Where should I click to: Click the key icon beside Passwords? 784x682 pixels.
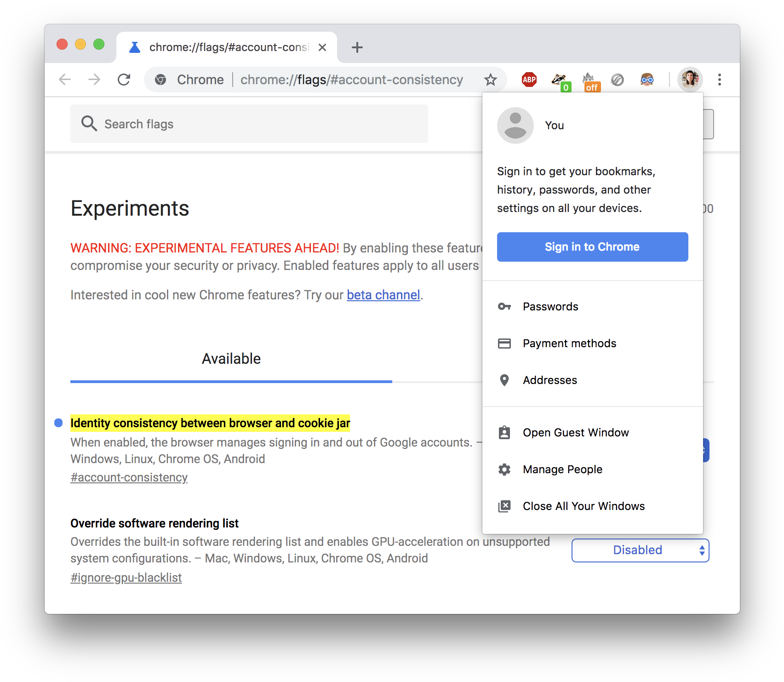point(504,306)
